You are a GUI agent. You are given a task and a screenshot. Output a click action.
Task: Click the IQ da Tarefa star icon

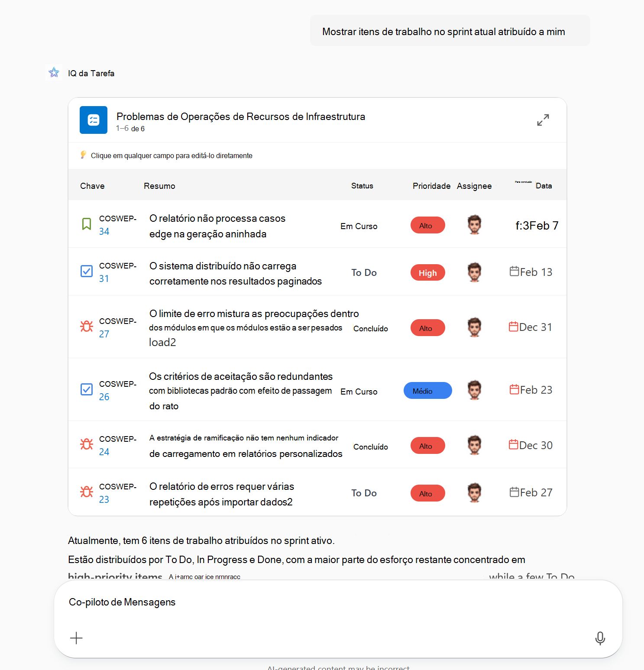click(x=54, y=72)
